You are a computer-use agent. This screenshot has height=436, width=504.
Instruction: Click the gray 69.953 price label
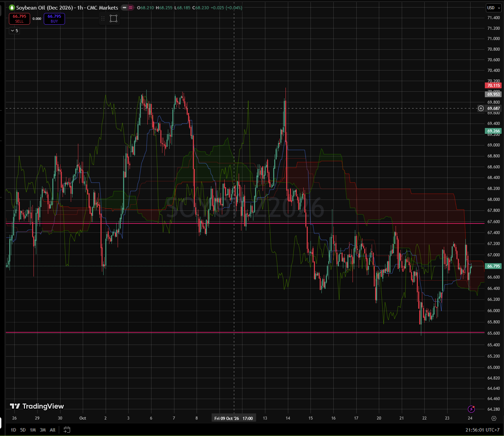493,94
